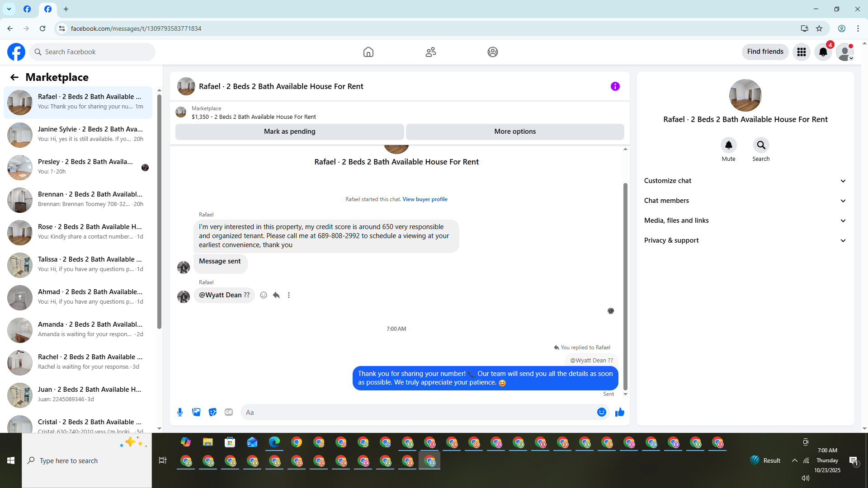The height and width of the screenshot is (488, 868).
Task: Open Facebook notifications bell
Action: coord(823,52)
